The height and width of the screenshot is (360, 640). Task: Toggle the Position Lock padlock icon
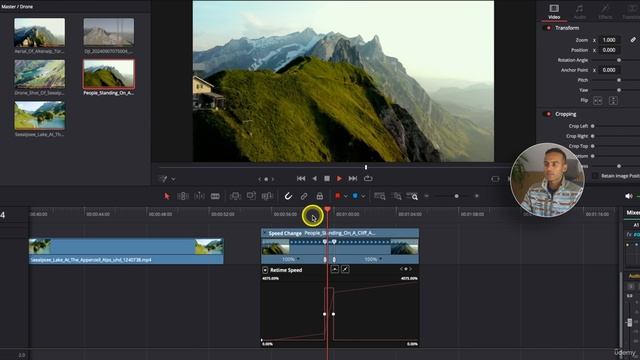coord(320,196)
